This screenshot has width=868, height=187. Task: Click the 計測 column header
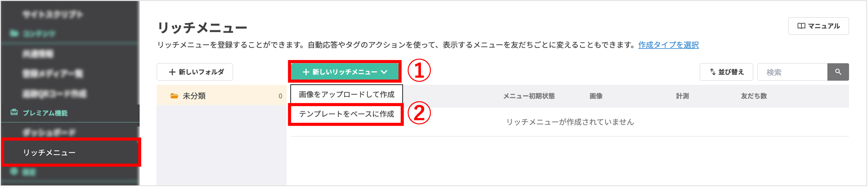pos(682,96)
